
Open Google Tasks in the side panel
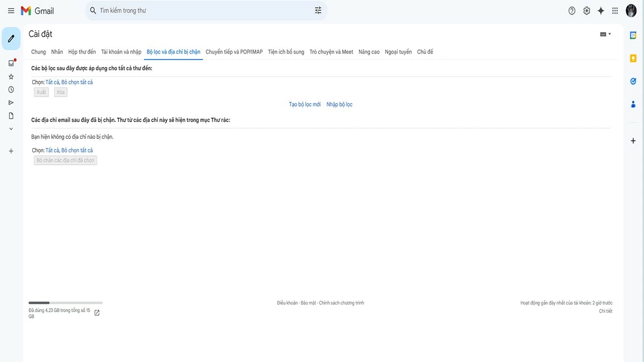coord(633,81)
